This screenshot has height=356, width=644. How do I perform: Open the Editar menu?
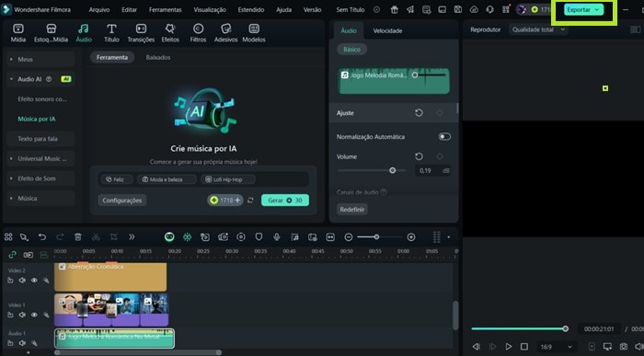pos(129,9)
